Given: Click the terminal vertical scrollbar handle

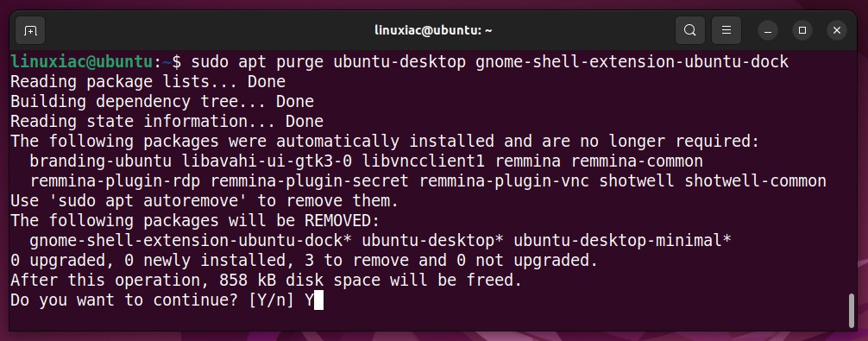Looking at the screenshot, I should (852, 311).
